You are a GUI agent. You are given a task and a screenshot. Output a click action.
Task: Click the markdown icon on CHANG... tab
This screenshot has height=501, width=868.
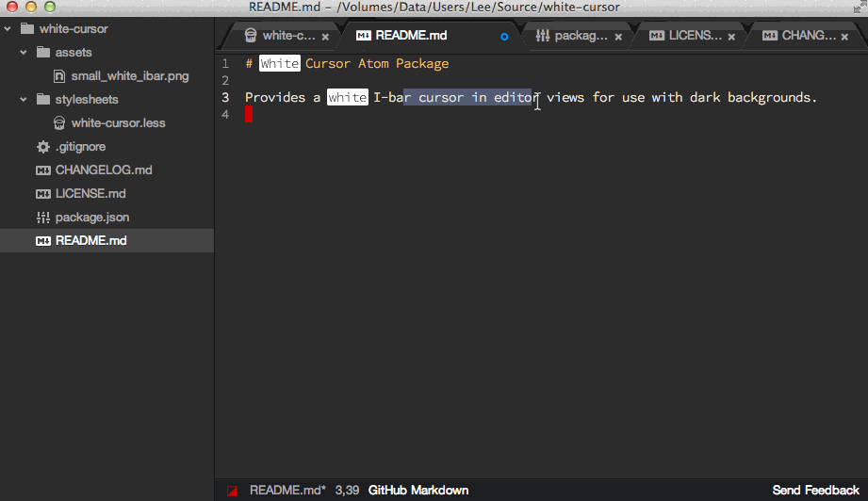tap(770, 36)
